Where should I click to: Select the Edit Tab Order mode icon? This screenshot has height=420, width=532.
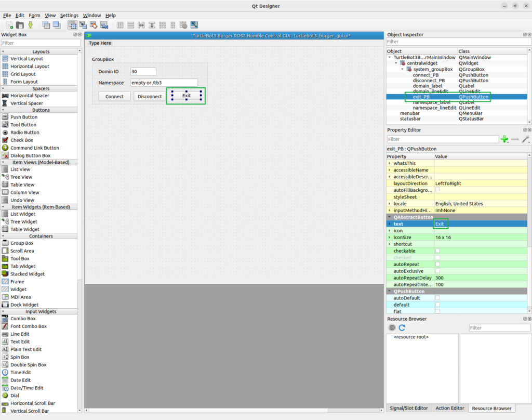pyautogui.click(x=104, y=25)
